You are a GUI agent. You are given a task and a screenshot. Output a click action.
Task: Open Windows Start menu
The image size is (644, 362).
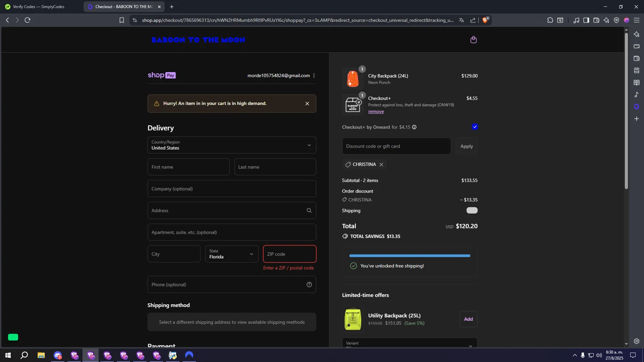click(8, 355)
